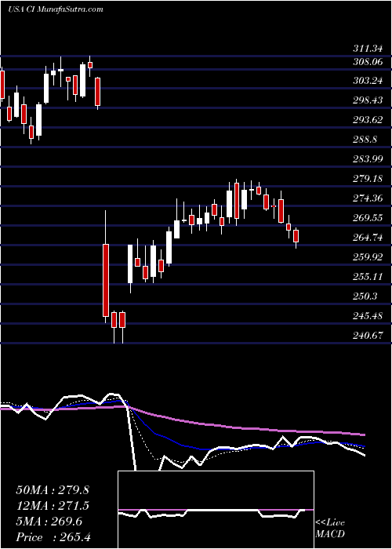Image resolution: width=392 pixels, height=549 pixels.
Task: Click the <<Live MACD label
Action: click(330, 529)
